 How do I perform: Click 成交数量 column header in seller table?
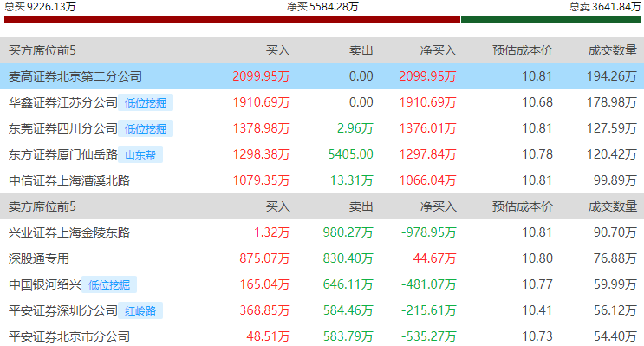pyautogui.click(x=613, y=206)
